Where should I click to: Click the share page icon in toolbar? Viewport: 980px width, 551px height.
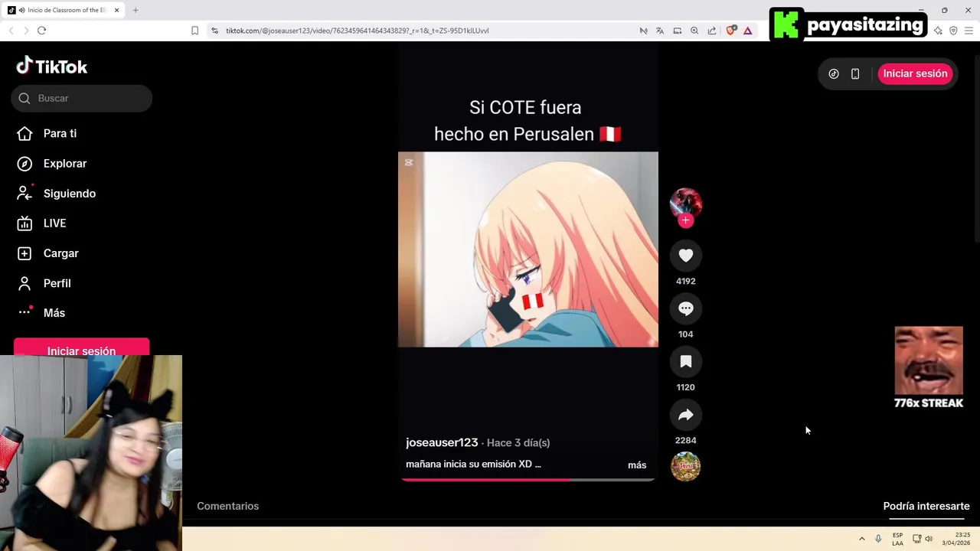712,31
